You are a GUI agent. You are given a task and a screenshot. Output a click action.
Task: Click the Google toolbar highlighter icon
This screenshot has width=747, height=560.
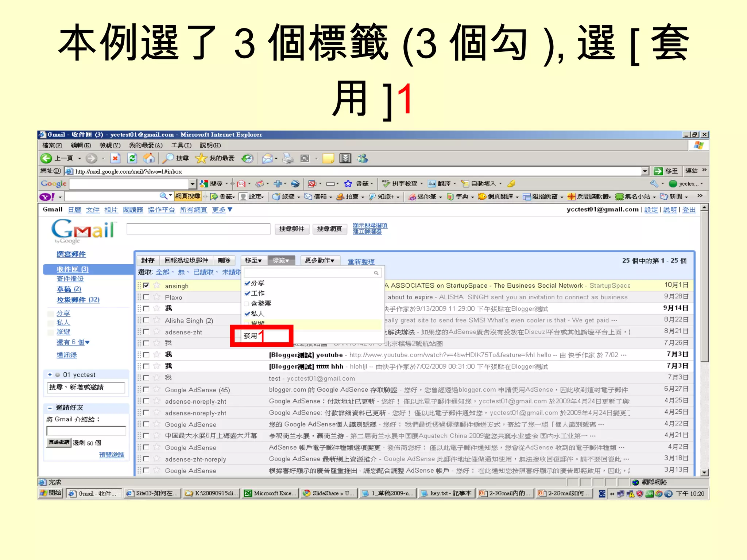tap(511, 183)
